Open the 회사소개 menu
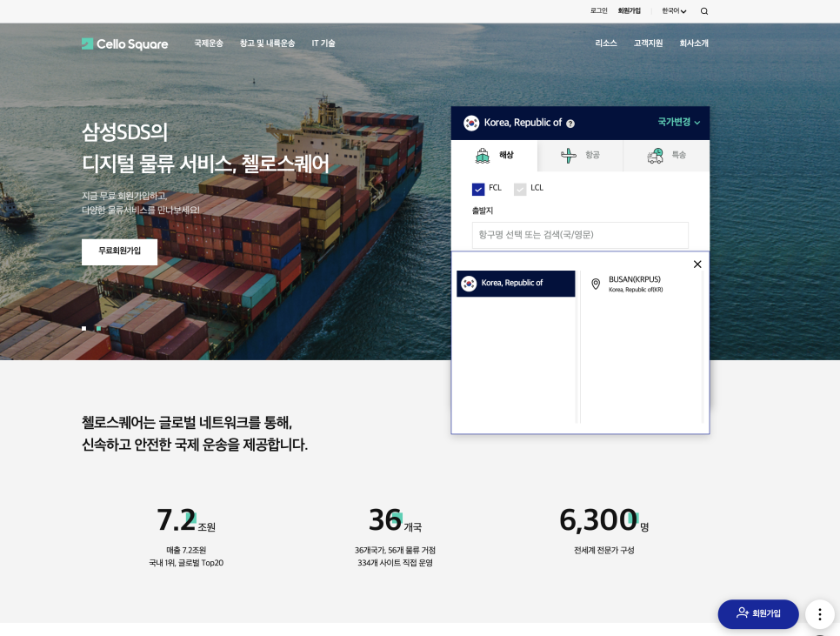Viewport: 840px width, 636px height. 694,44
